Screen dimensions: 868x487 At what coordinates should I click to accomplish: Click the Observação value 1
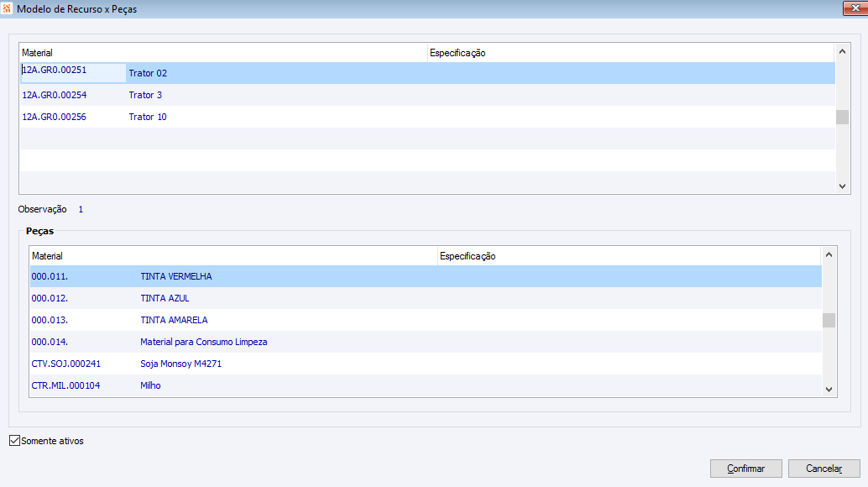[81, 209]
